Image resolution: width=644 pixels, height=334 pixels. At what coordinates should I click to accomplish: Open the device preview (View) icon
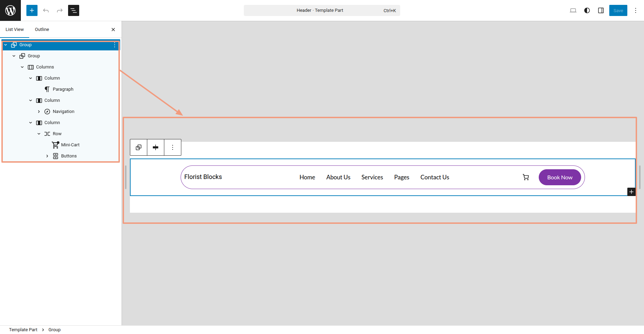point(573,10)
